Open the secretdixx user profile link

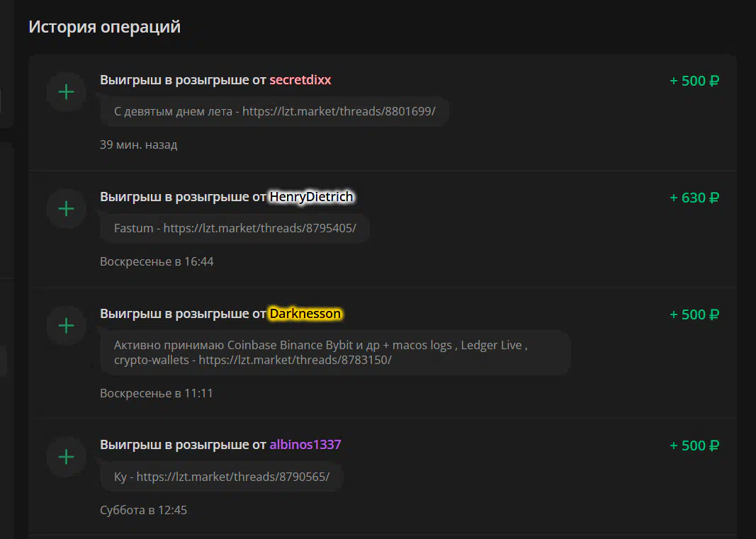(300, 80)
